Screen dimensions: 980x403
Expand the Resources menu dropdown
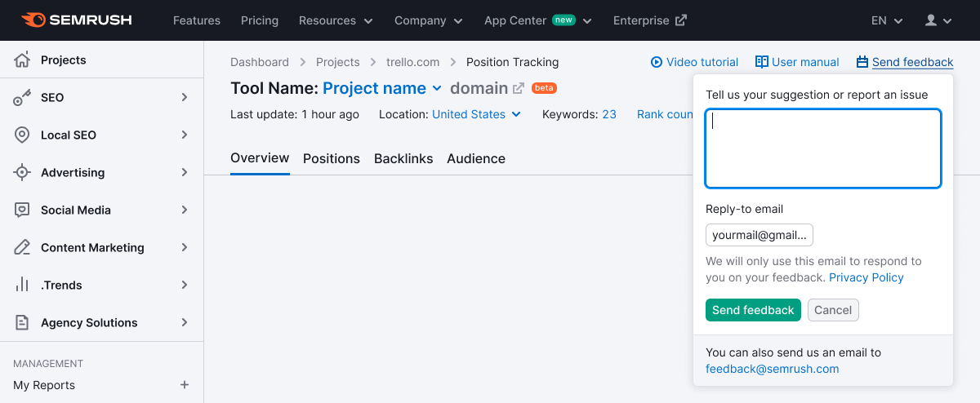coord(336,20)
